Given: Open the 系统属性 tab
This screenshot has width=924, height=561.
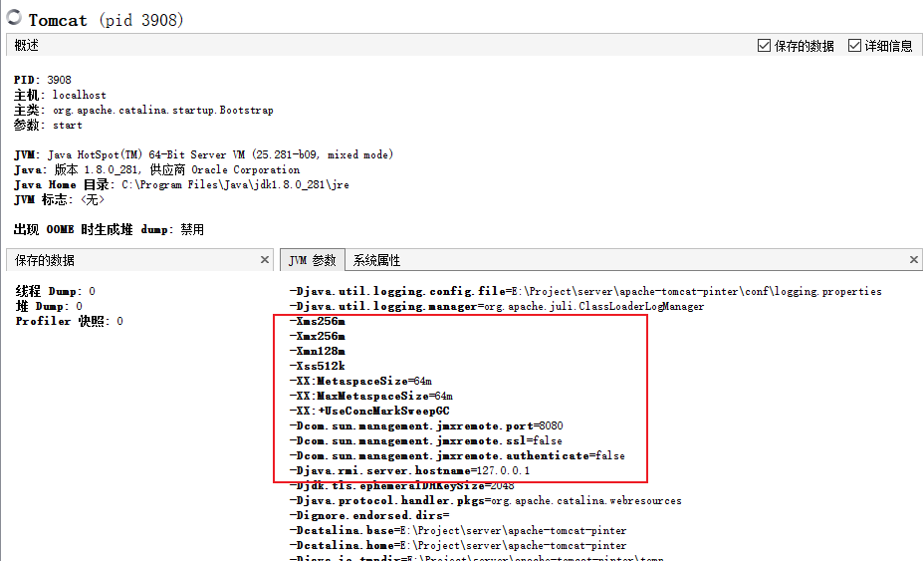Looking at the screenshot, I should click(376, 260).
